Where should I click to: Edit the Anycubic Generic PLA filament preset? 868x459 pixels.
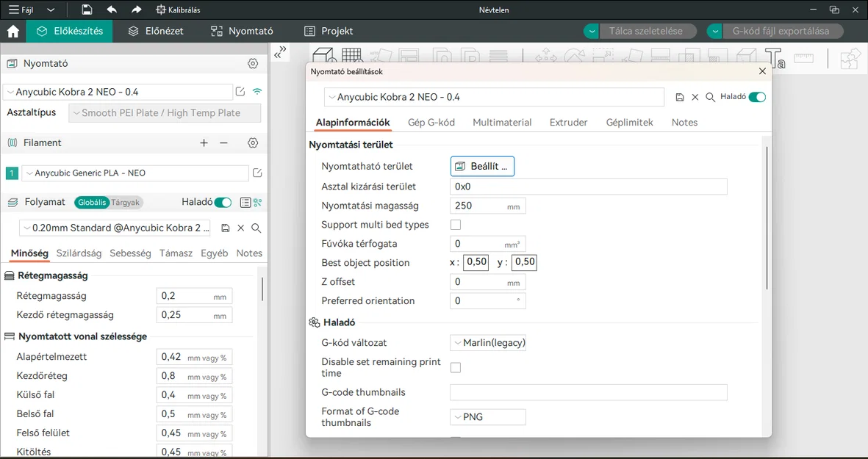tap(257, 173)
